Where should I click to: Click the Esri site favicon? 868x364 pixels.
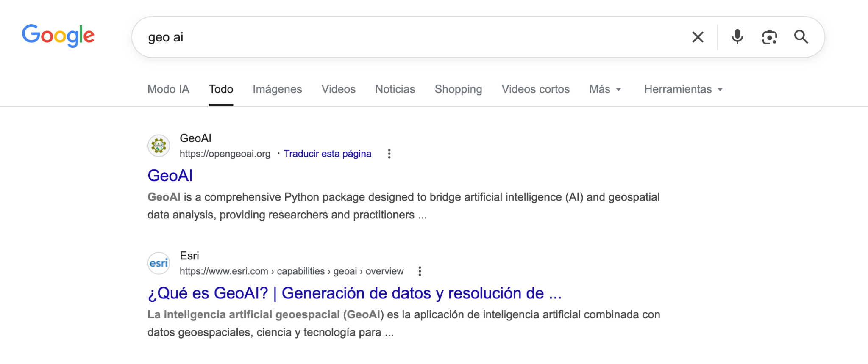(x=159, y=263)
